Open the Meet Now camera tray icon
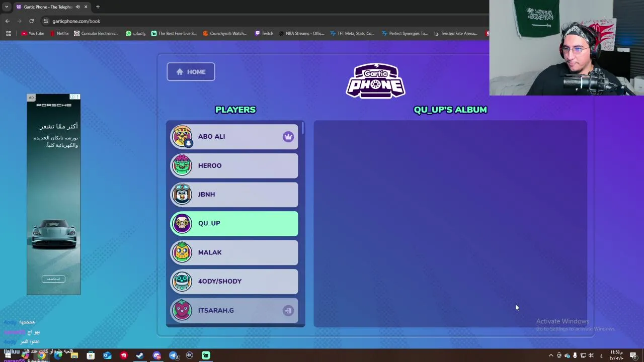 click(x=559, y=355)
